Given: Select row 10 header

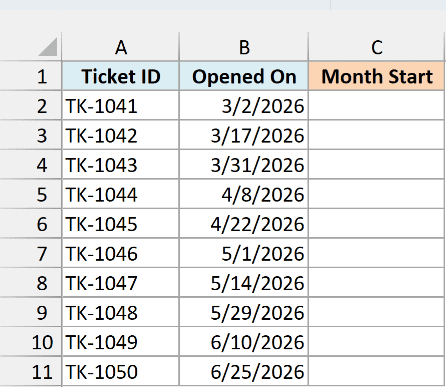Looking at the screenshot, I should [x=31, y=341].
